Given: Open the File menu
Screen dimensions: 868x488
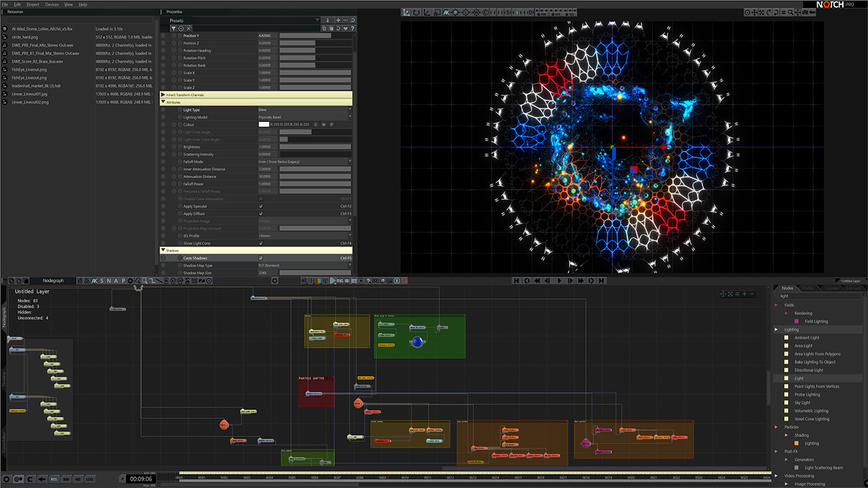Looking at the screenshot, I should coord(5,4).
